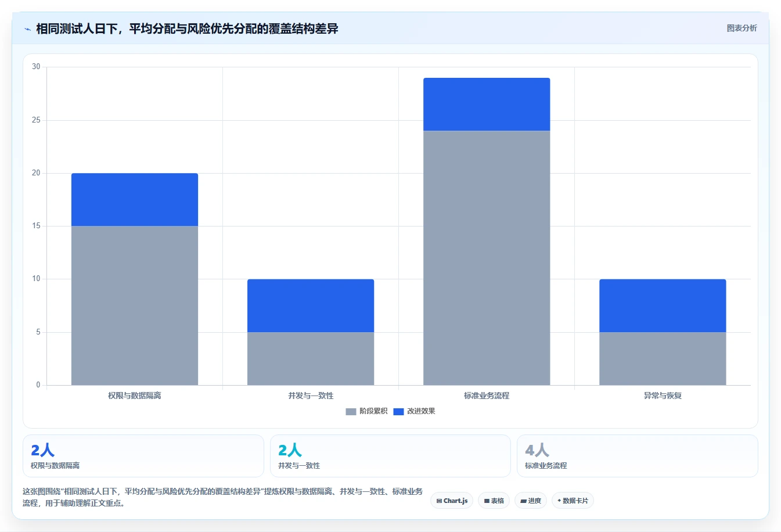Click the blue segment of 异常与恢复 bar

tap(663, 305)
